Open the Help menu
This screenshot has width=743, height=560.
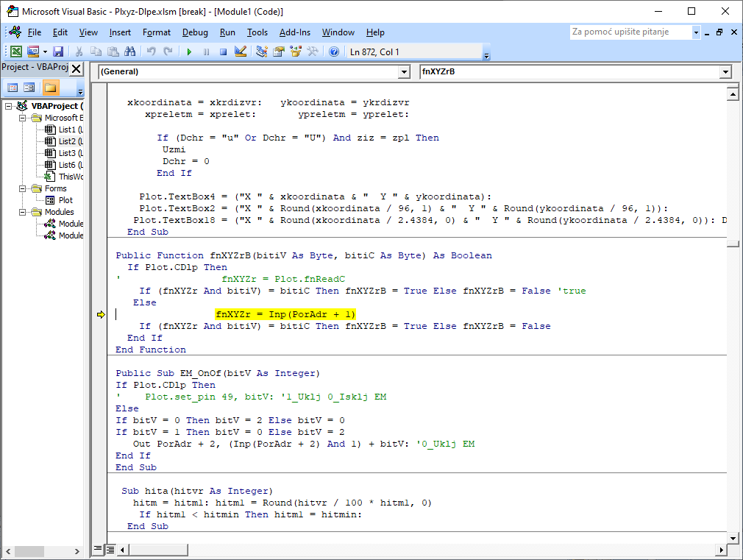(x=375, y=32)
